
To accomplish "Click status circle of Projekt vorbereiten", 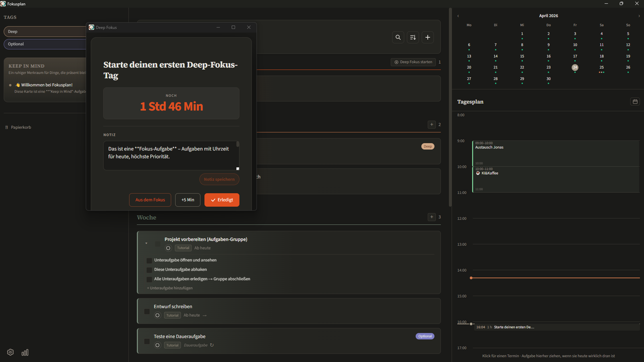I will point(168,248).
